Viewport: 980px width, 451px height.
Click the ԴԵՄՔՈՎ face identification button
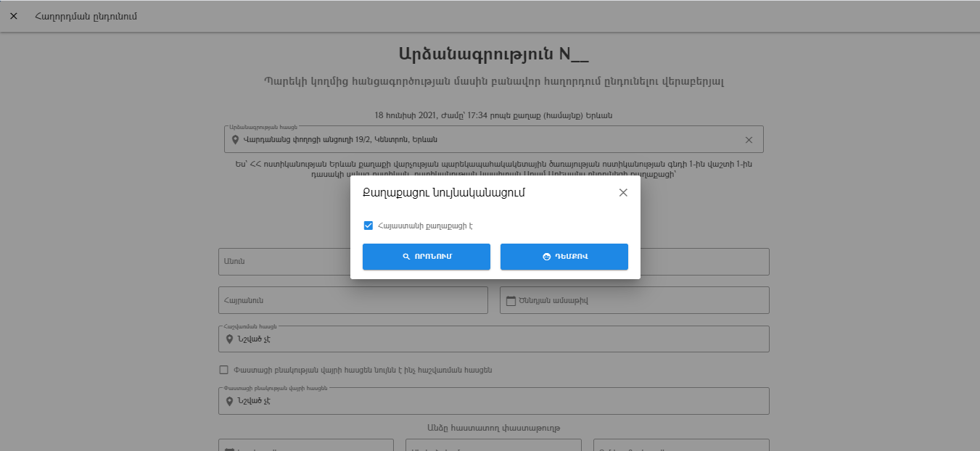pyautogui.click(x=564, y=257)
